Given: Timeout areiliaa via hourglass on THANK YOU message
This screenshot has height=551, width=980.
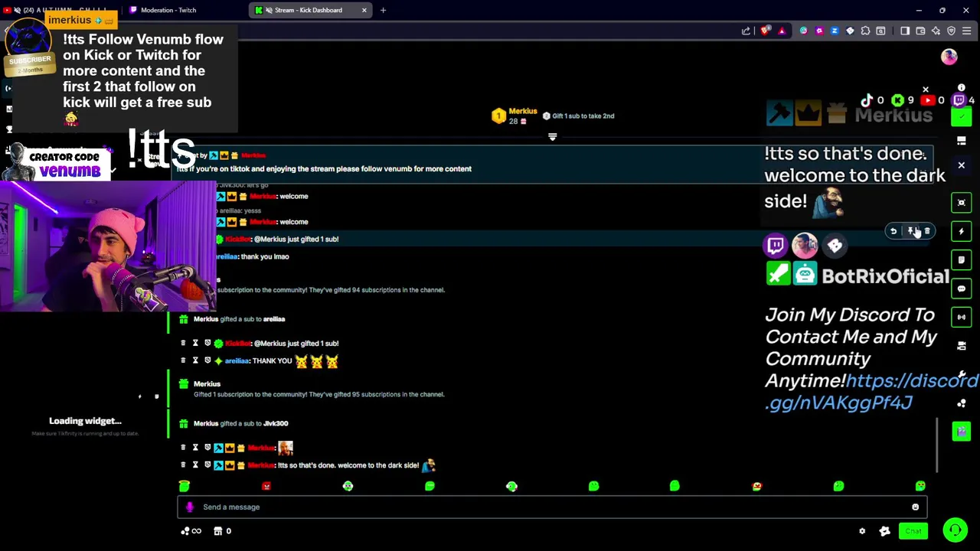Looking at the screenshot, I should (x=195, y=360).
